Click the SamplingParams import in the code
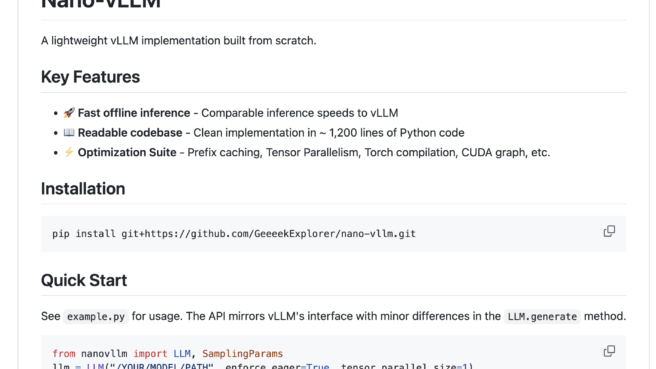The height and width of the screenshot is (369, 656). (243, 354)
